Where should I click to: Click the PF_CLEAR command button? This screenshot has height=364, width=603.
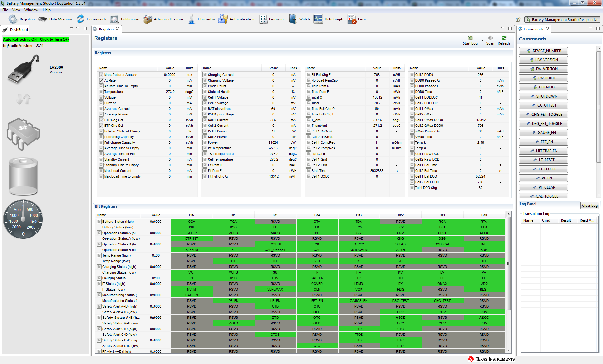[543, 187]
